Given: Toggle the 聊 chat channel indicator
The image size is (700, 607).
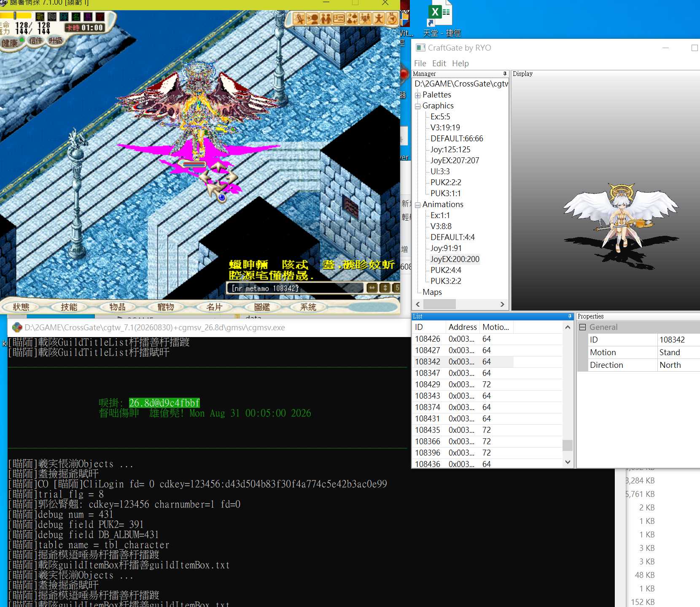Looking at the screenshot, I should point(52,16).
